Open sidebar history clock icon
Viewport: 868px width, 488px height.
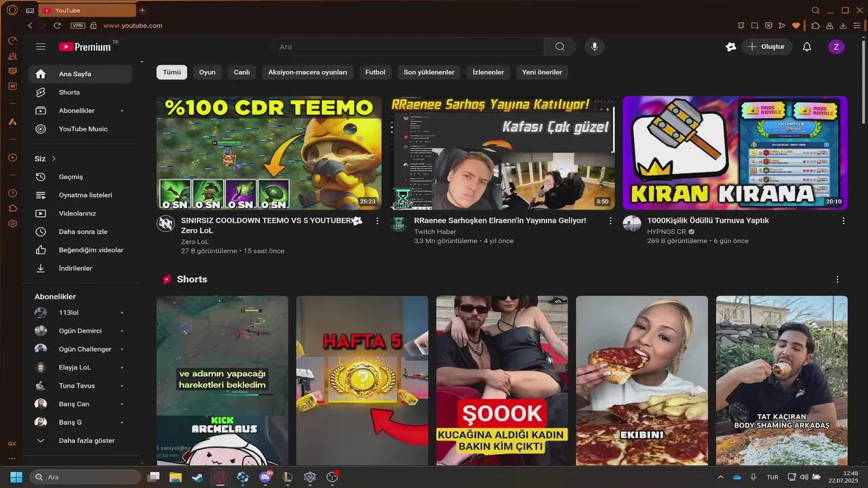pyautogui.click(x=12, y=193)
